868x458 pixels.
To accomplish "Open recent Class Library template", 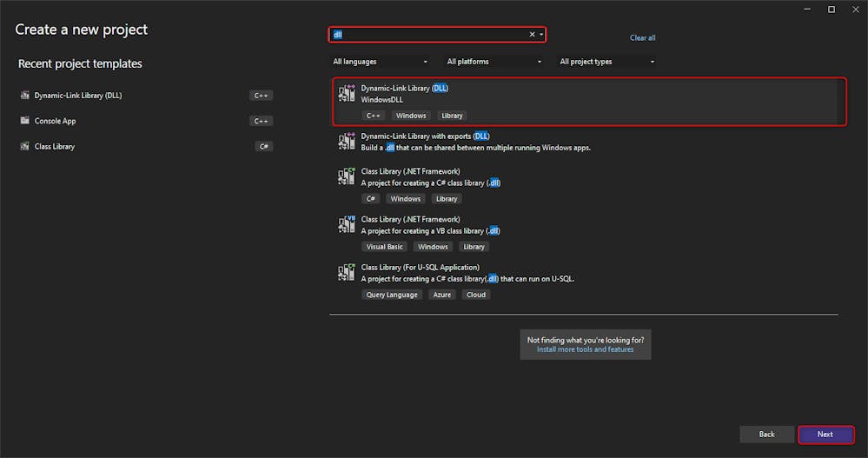I will pyautogui.click(x=147, y=146).
